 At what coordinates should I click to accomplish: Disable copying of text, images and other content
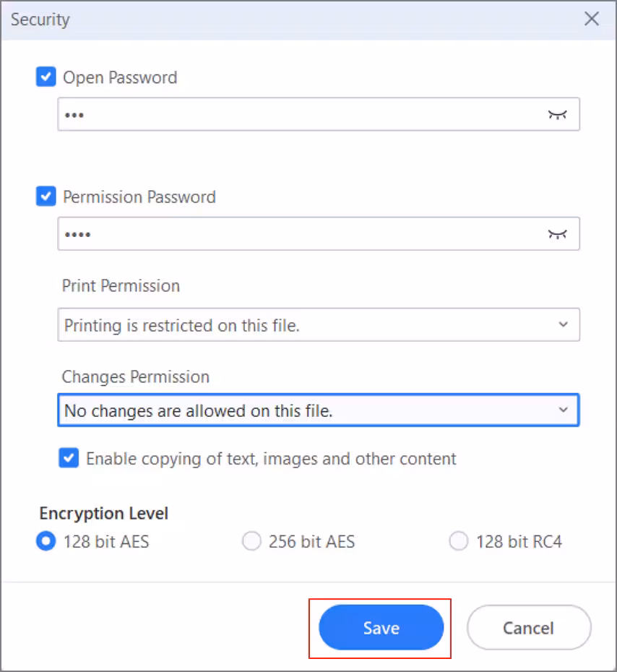pyautogui.click(x=69, y=458)
